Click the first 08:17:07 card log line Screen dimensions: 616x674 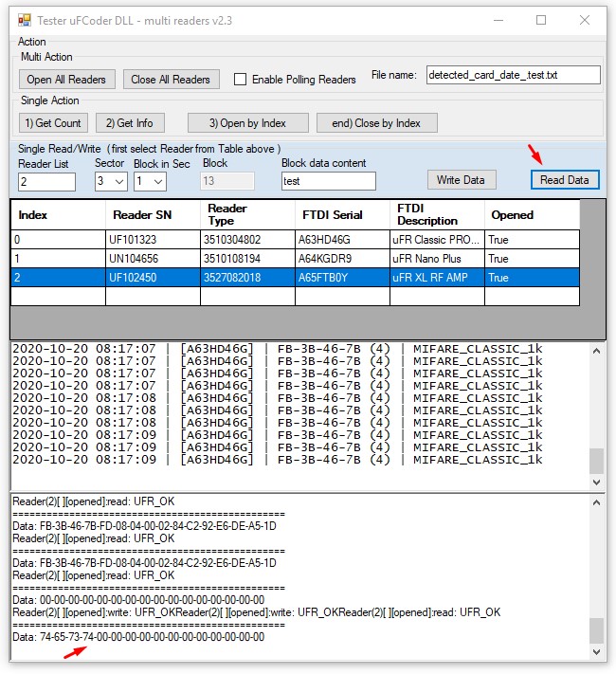click(278, 349)
